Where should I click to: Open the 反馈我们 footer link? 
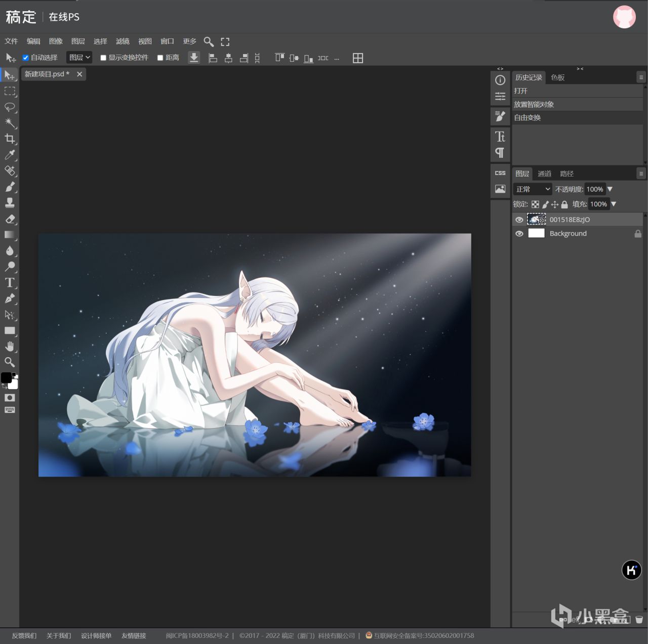[x=24, y=635]
